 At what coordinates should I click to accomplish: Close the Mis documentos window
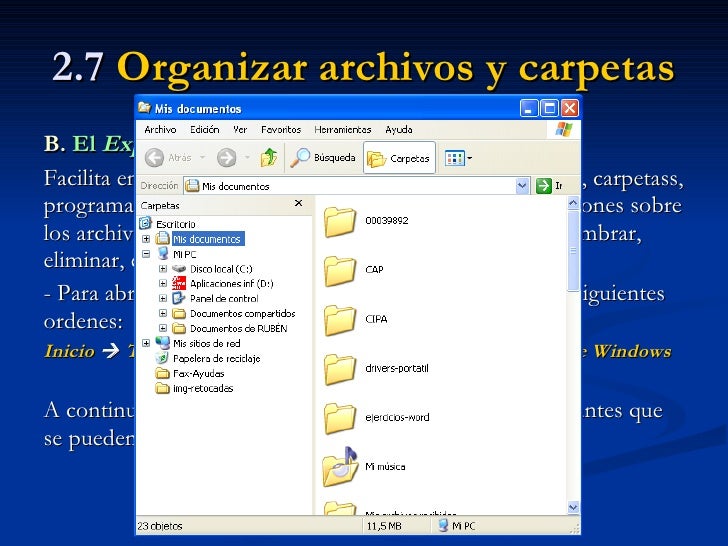pyautogui.click(x=570, y=109)
